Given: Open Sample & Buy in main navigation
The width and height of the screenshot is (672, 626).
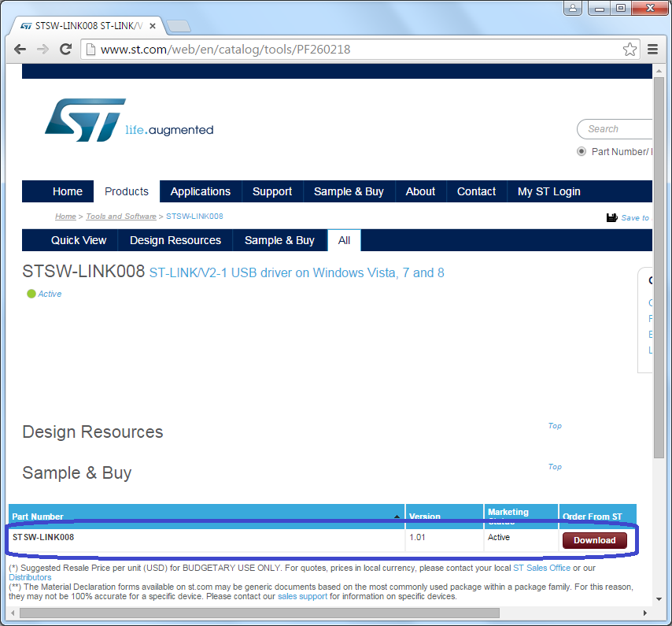Looking at the screenshot, I should (x=349, y=191).
